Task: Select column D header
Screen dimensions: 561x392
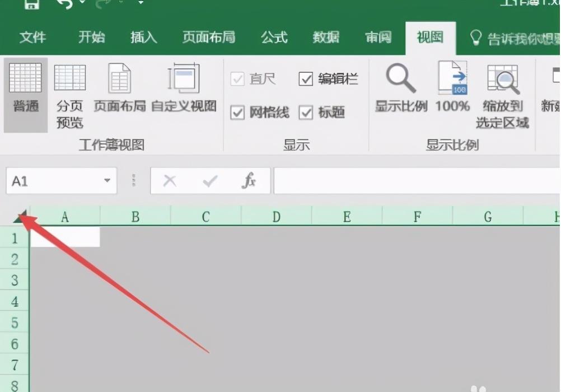Action: (x=276, y=217)
